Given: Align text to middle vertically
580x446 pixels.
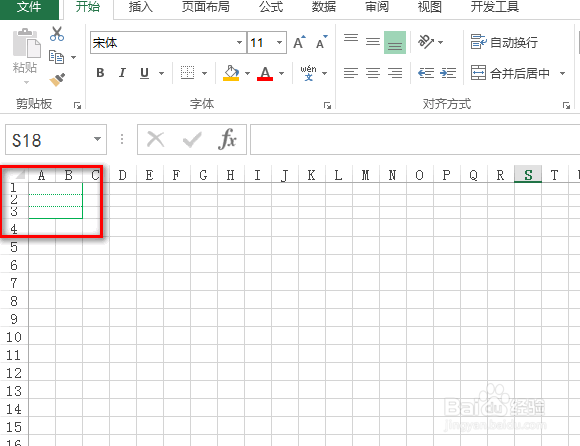Looking at the screenshot, I should coord(373,42).
